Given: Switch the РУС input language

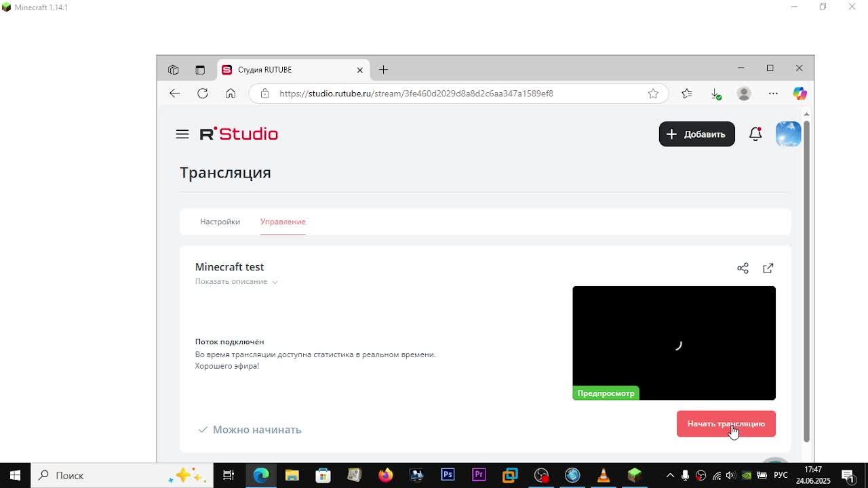Looking at the screenshot, I should click(781, 475).
